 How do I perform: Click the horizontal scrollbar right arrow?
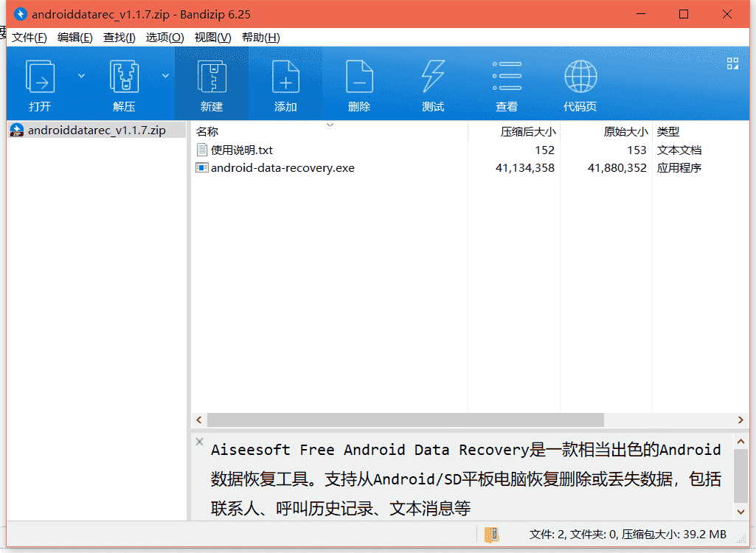pos(741,420)
